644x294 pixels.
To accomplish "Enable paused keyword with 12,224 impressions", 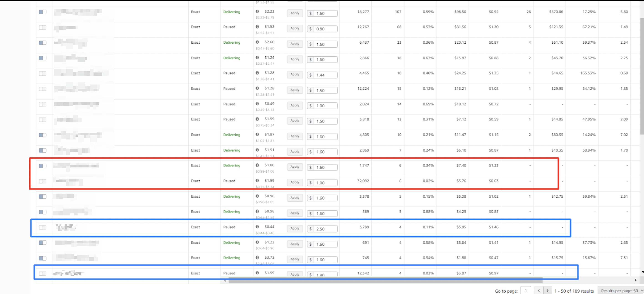I will point(43,89).
